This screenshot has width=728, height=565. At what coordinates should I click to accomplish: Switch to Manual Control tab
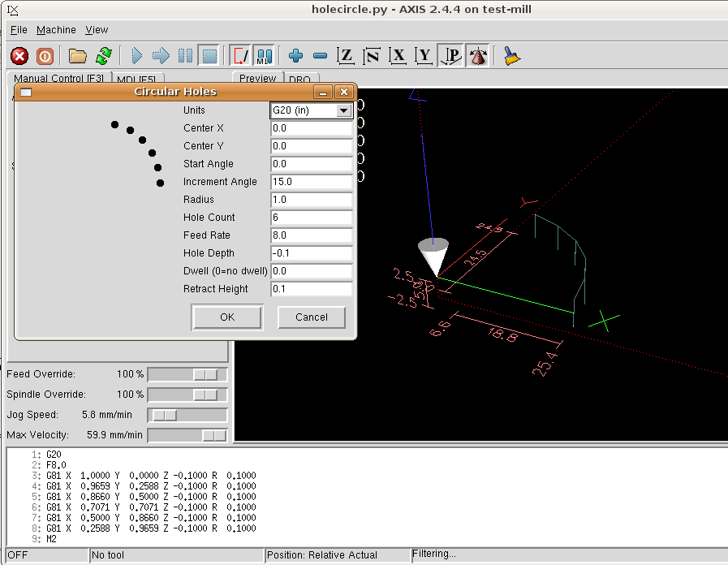[x=58, y=78]
